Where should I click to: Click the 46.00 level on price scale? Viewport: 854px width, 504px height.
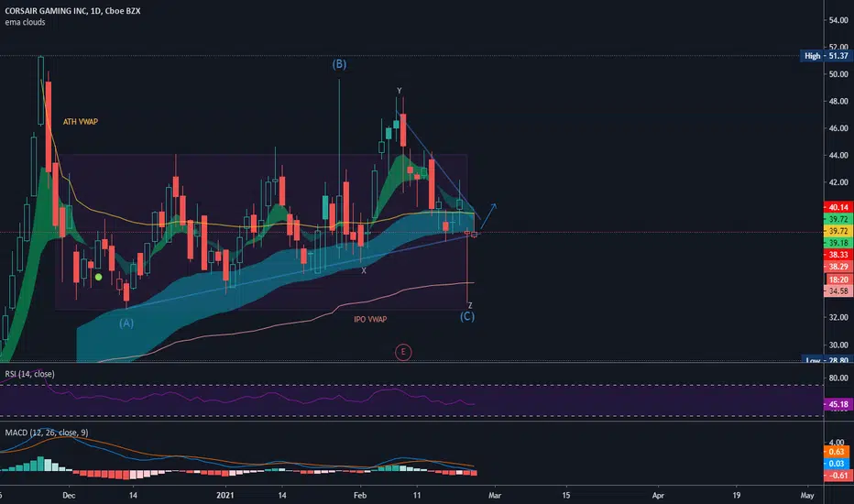coord(838,128)
